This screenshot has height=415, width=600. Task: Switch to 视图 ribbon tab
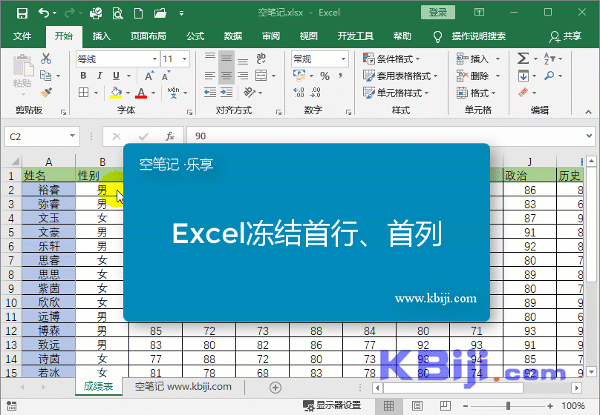coord(308,36)
